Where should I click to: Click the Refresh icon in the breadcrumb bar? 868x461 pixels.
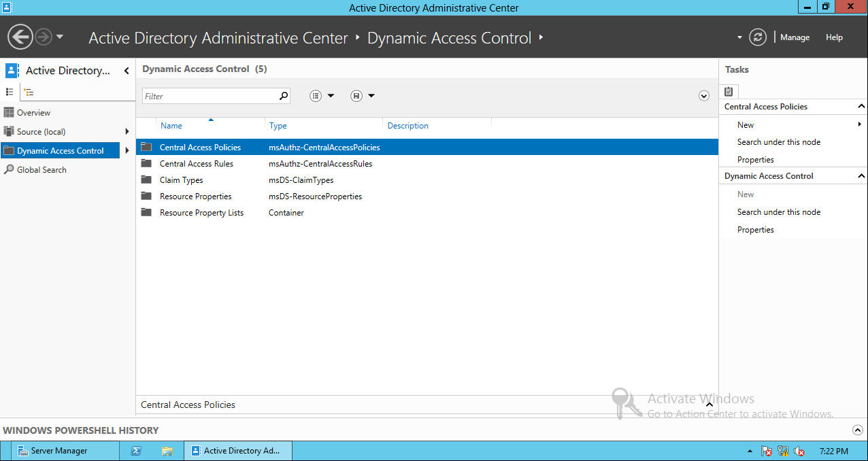point(757,37)
